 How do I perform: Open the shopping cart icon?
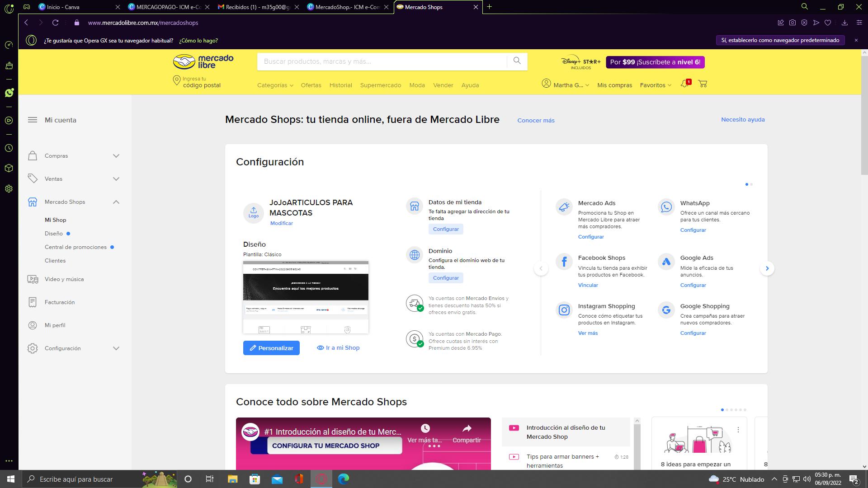(703, 84)
